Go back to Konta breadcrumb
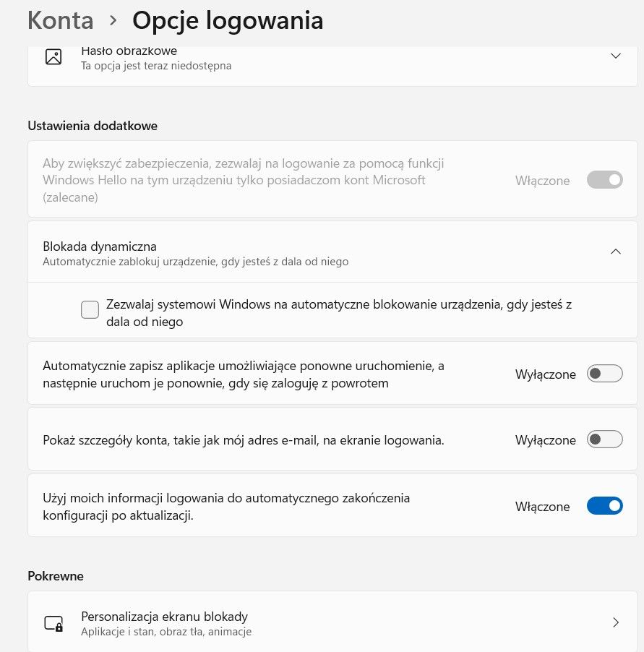 [60, 20]
